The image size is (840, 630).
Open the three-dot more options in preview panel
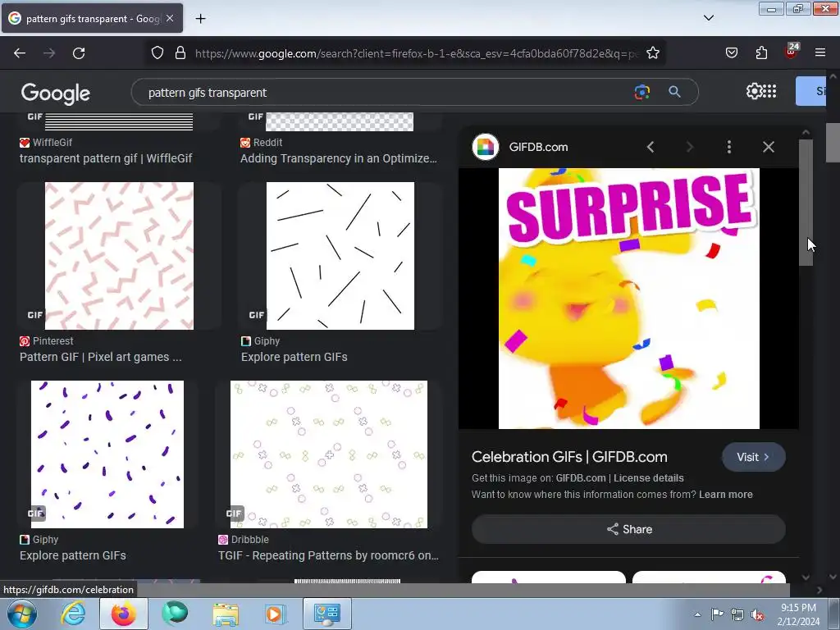(x=729, y=147)
